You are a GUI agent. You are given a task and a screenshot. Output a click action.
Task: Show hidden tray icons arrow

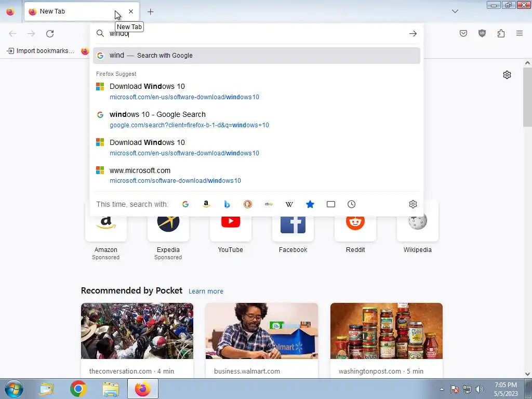click(x=442, y=389)
